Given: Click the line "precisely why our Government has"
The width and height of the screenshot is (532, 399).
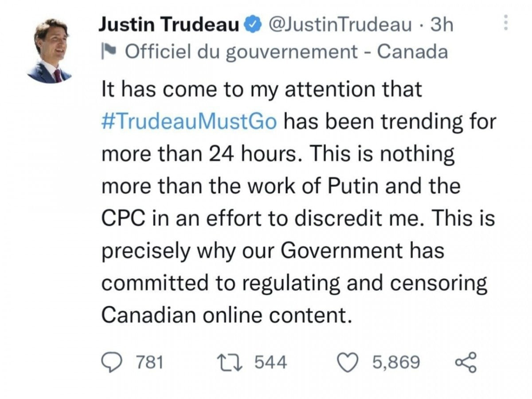Looking at the screenshot, I should (272, 251).
